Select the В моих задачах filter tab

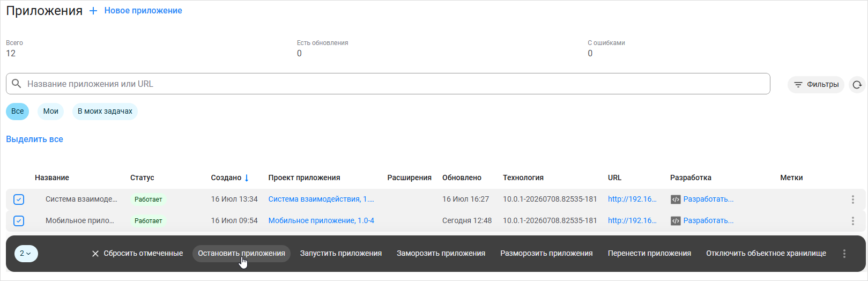(105, 112)
